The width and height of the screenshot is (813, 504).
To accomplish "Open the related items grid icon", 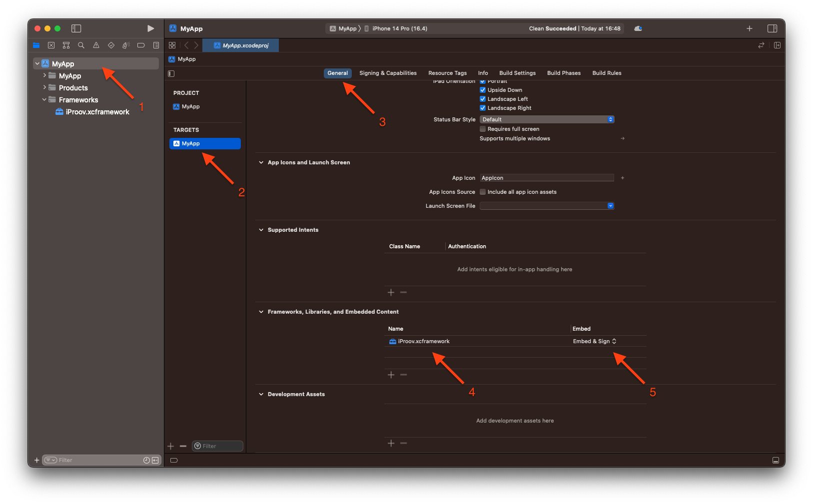I will coord(172,45).
